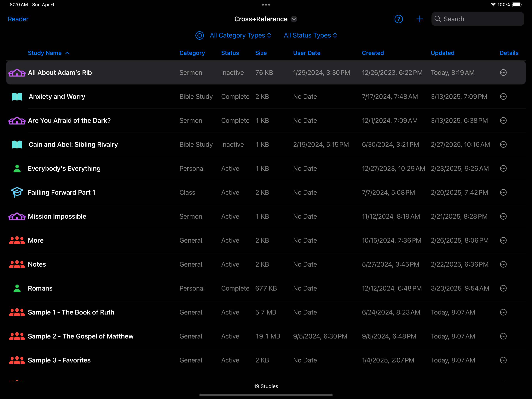The image size is (532, 399).
Task: Open details for Anxiety and Worry
Action: click(503, 96)
